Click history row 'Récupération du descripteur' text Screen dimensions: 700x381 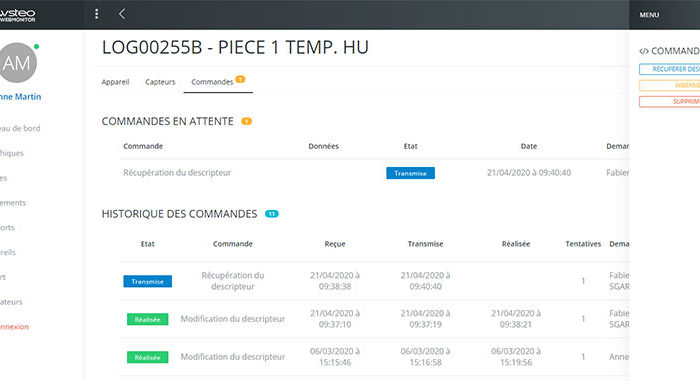(x=233, y=281)
